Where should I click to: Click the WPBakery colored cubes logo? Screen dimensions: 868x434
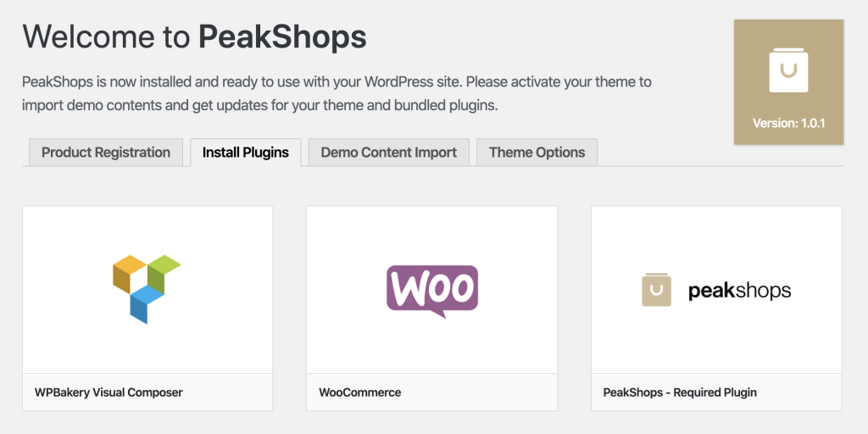(x=147, y=288)
